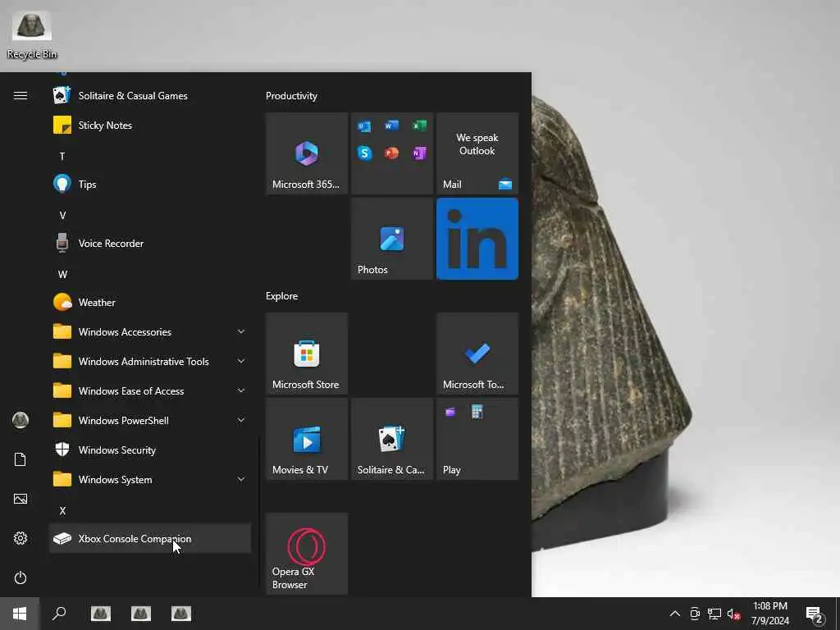The image size is (840, 630).
Task: Select the Productivity group header
Action: pos(291,96)
